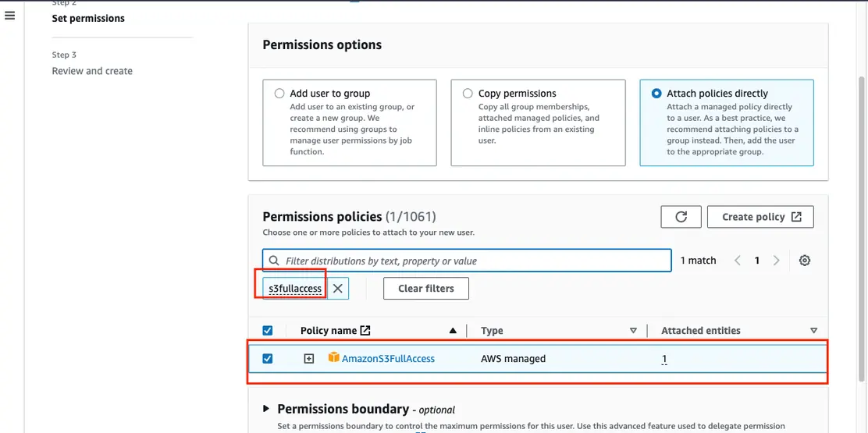Open table preferences gear icon
The height and width of the screenshot is (433, 868).
805,261
